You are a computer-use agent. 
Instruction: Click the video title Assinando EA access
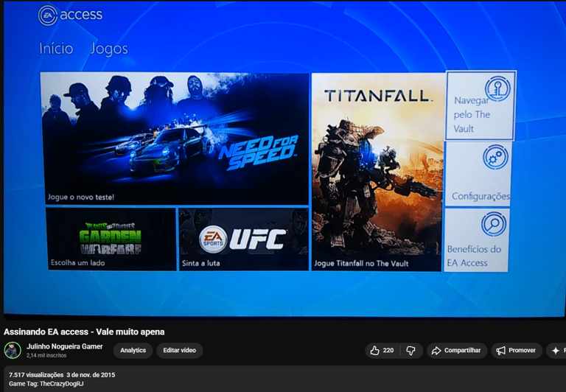pyautogui.click(x=84, y=332)
